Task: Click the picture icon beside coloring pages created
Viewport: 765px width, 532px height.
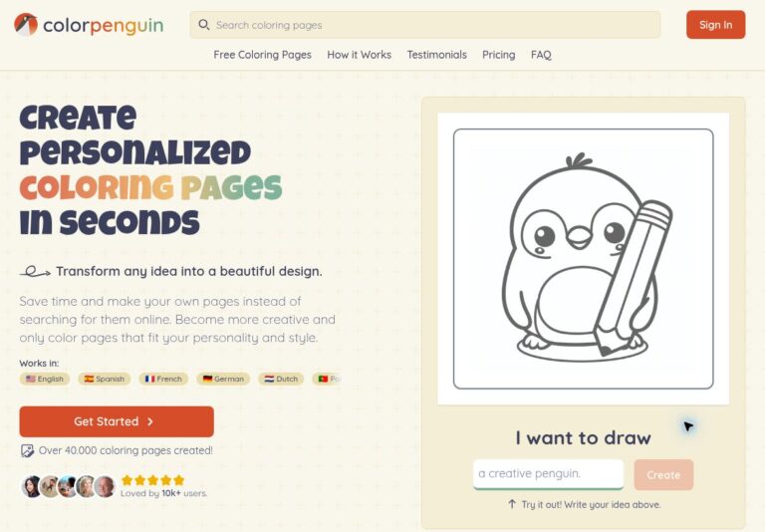Action: coord(27,450)
